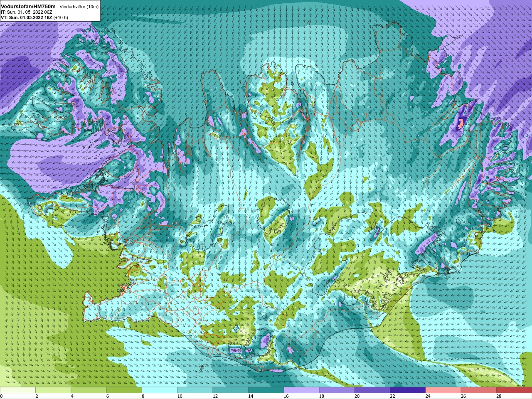Click the 8–10 pale cyan legend swatch
The width and height of the screenshot is (532, 399).
(x=160, y=390)
